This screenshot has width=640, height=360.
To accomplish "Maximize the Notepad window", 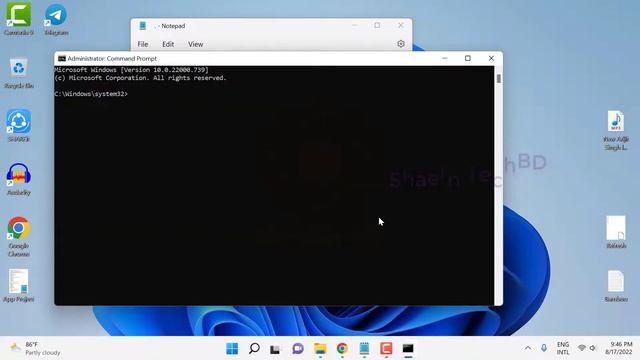I will (x=377, y=25).
